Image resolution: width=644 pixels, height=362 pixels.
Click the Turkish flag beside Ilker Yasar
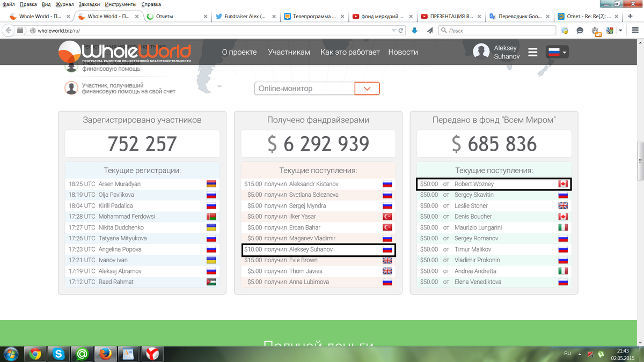coord(387,217)
